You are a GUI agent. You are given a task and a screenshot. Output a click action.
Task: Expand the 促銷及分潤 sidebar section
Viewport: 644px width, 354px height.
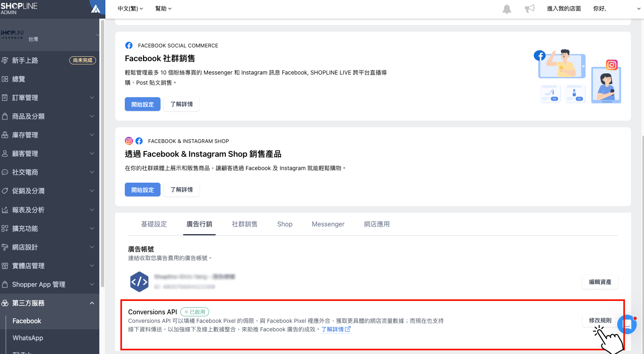92,191
